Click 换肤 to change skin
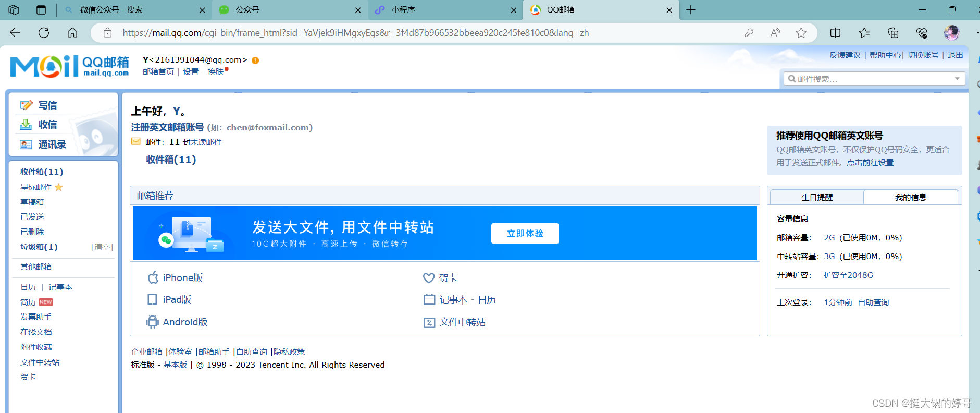 click(x=216, y=71)
